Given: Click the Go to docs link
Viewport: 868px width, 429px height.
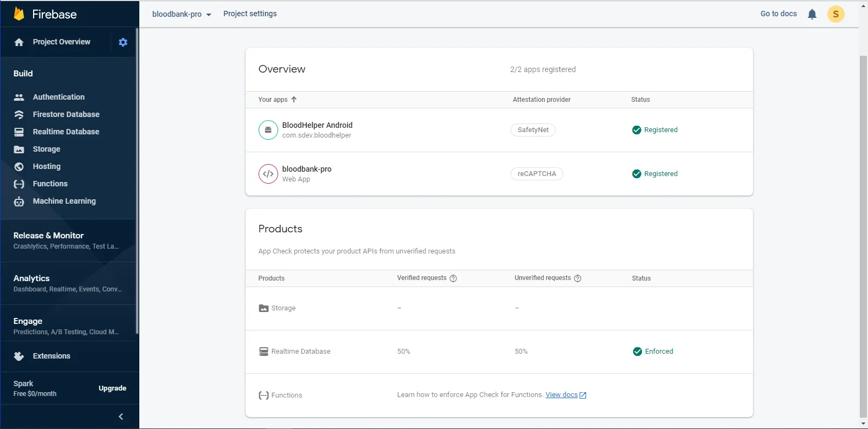Looking at the screenshot, I should point(778,14).
